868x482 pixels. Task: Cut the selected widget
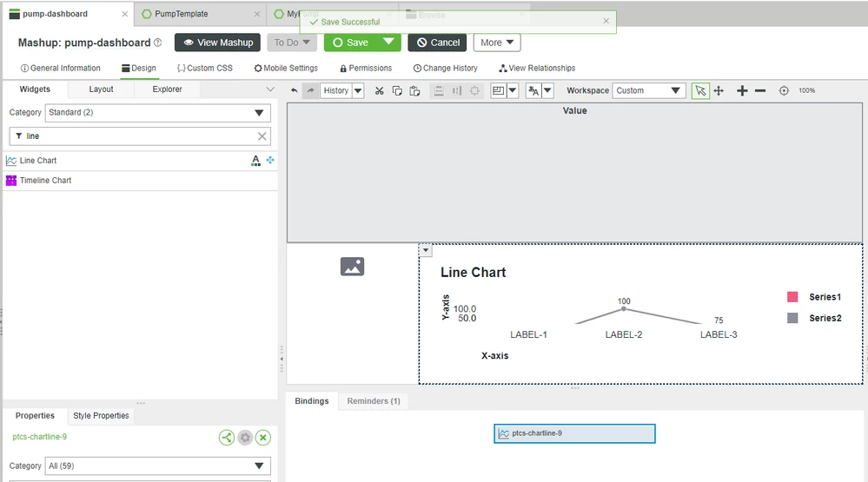point(379,91)
